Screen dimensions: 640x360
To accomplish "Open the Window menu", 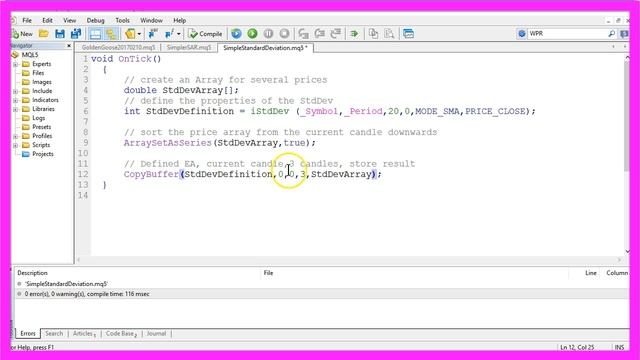I will click(x=151, y=20).
